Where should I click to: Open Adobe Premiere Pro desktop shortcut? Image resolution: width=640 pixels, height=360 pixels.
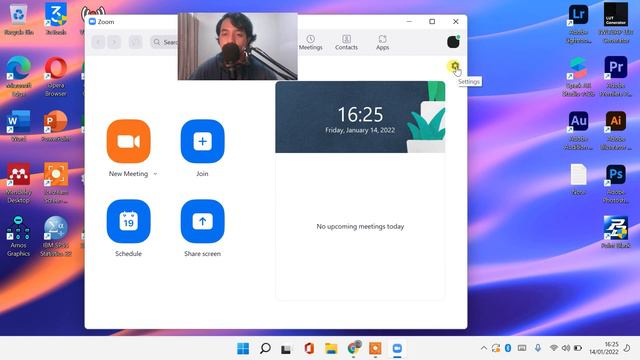616,76
